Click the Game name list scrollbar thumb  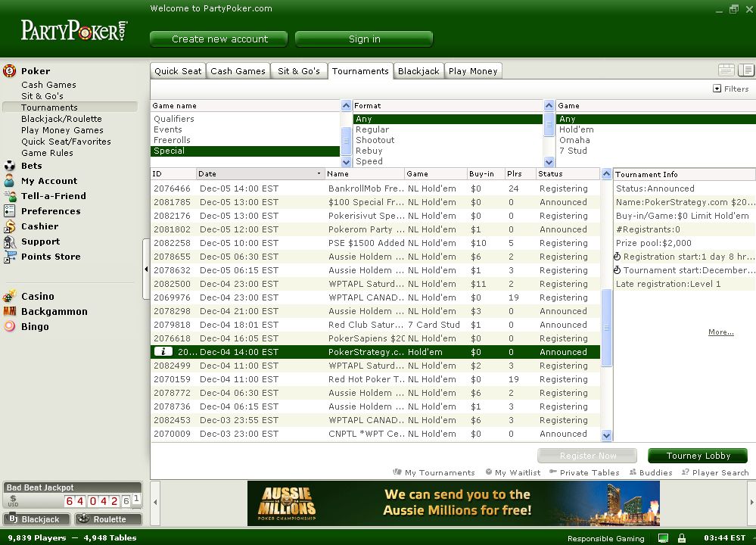click(x=346, y=140)
